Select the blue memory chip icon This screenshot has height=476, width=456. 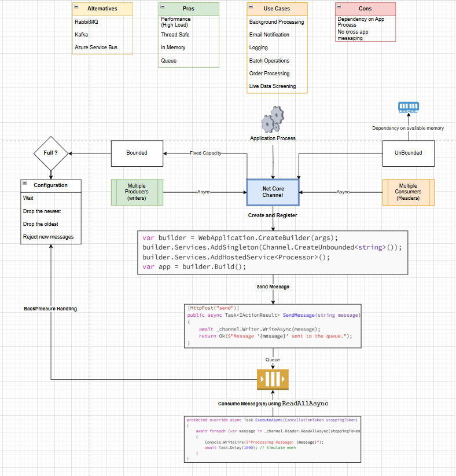pos(409,107)
